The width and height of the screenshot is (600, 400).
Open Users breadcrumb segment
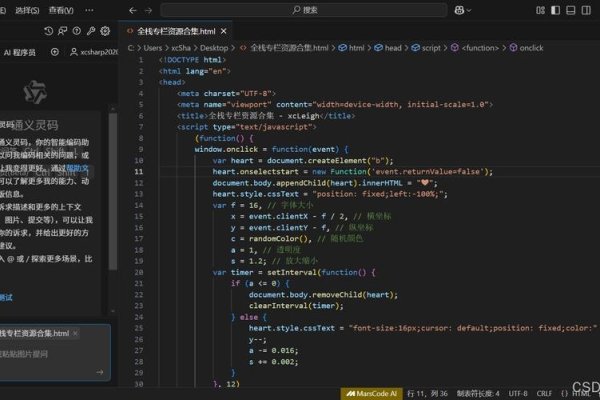point(153,48)
